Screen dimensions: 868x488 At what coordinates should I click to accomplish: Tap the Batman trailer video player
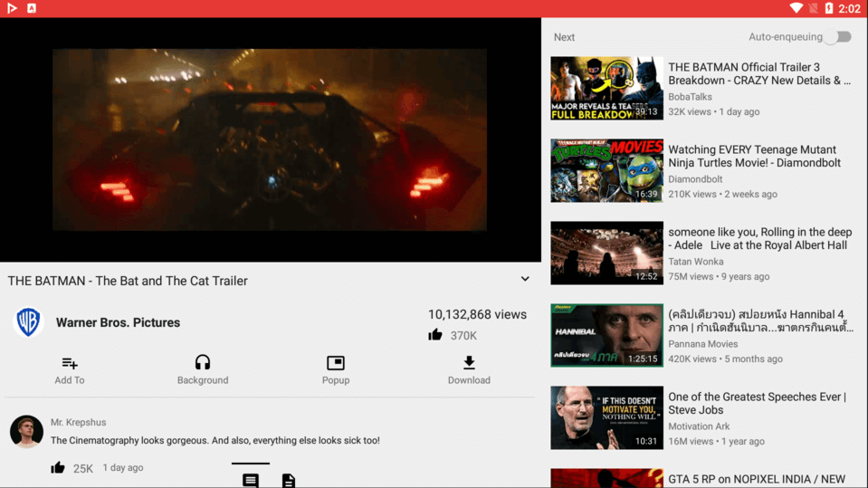click(270, 139)
